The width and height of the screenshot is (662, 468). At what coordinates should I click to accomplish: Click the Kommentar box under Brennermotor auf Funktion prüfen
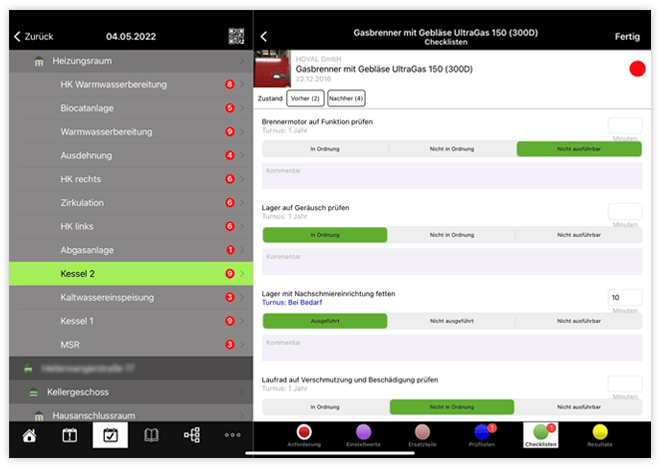coord(452,175)
